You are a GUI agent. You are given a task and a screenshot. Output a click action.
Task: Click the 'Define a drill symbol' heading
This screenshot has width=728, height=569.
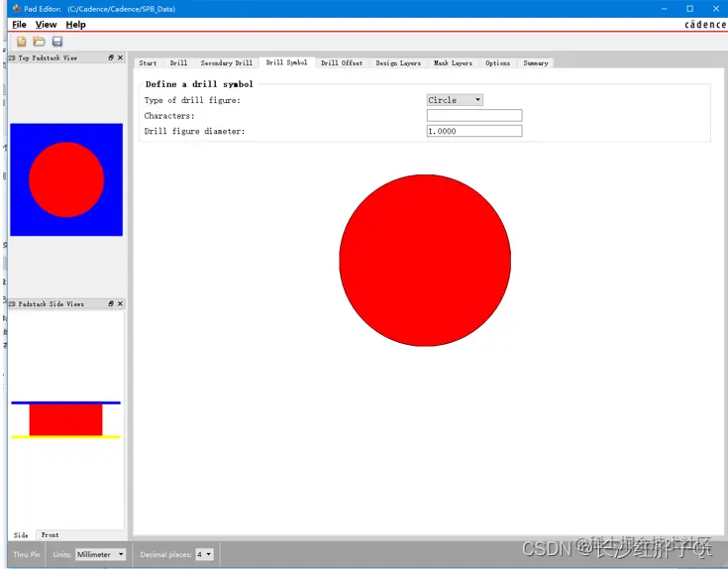click(199, 84)
